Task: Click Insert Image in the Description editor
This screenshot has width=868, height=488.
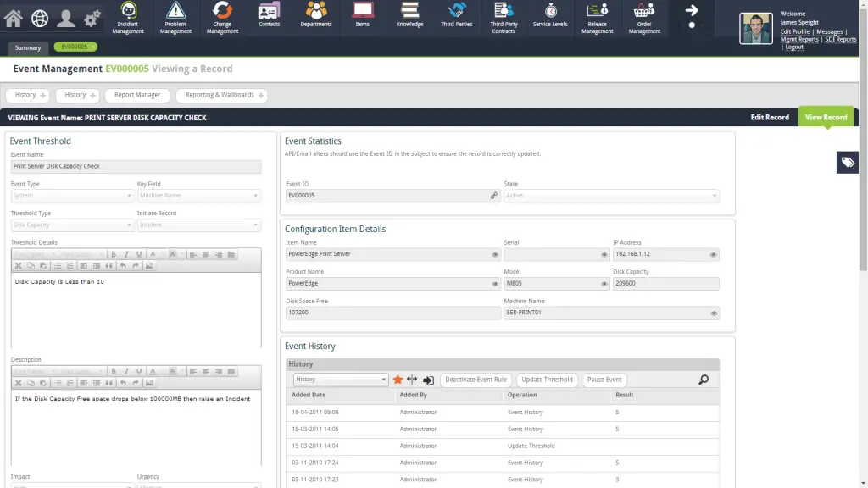Action: coord(149,383)
